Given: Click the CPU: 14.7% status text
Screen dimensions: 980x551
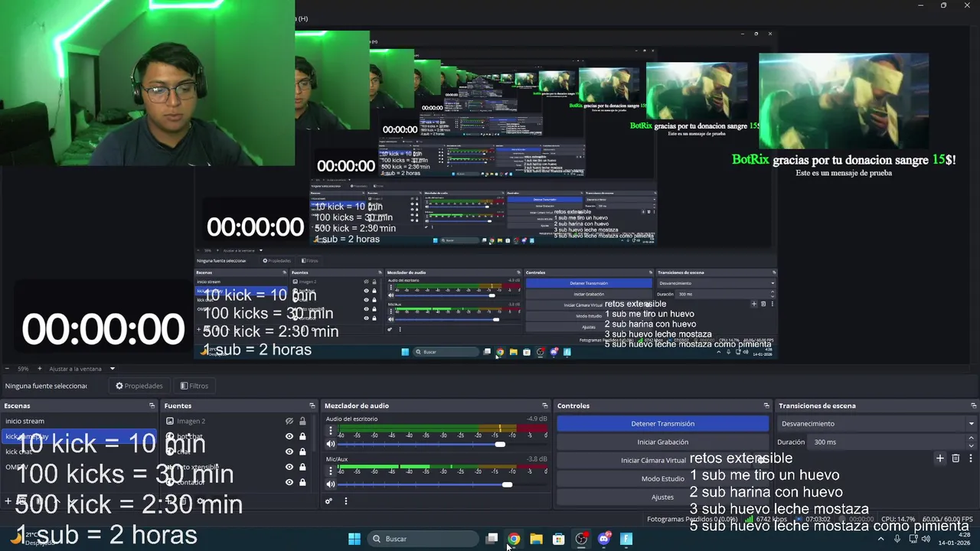Looking at the screenshot, I should point(898,519).
